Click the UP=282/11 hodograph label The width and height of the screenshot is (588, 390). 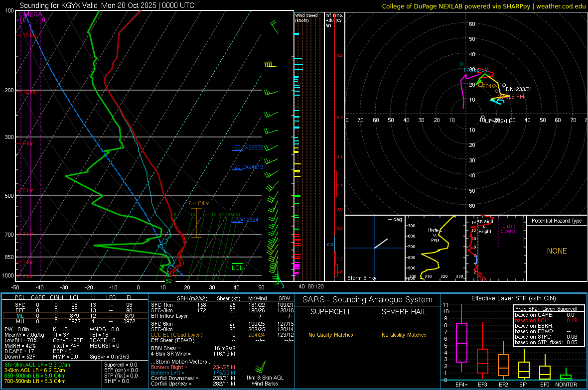(497, 121)
